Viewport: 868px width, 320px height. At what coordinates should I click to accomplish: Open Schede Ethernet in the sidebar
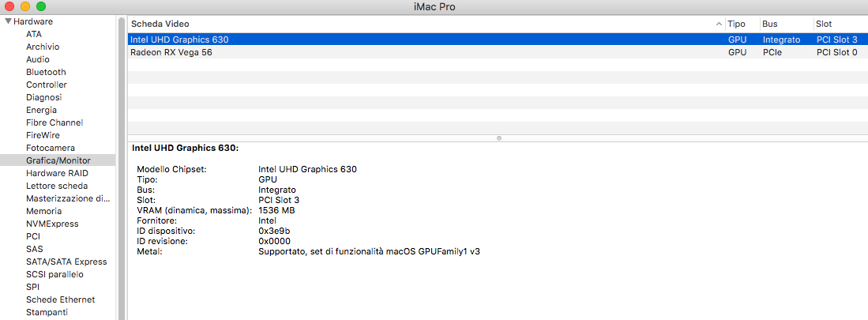point(60,299)
